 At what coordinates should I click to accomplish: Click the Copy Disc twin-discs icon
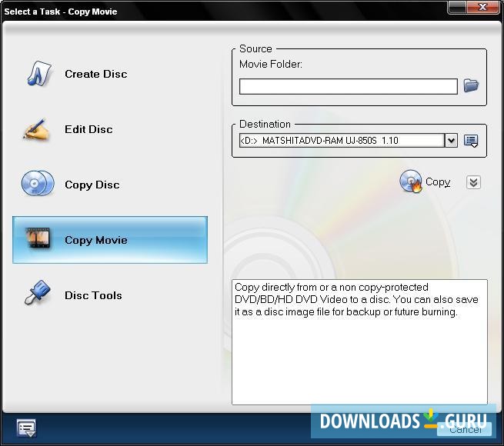[38, 183]
